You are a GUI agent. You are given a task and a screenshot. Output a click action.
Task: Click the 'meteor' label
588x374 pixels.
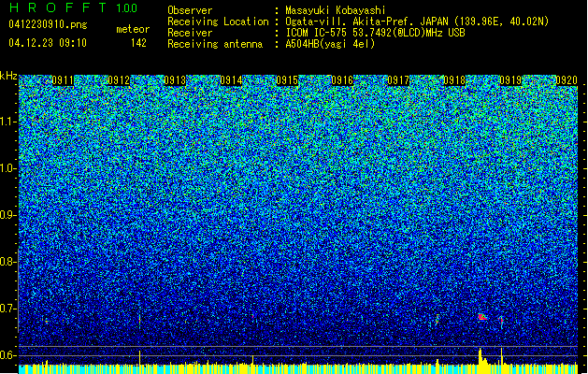[133, 29]
